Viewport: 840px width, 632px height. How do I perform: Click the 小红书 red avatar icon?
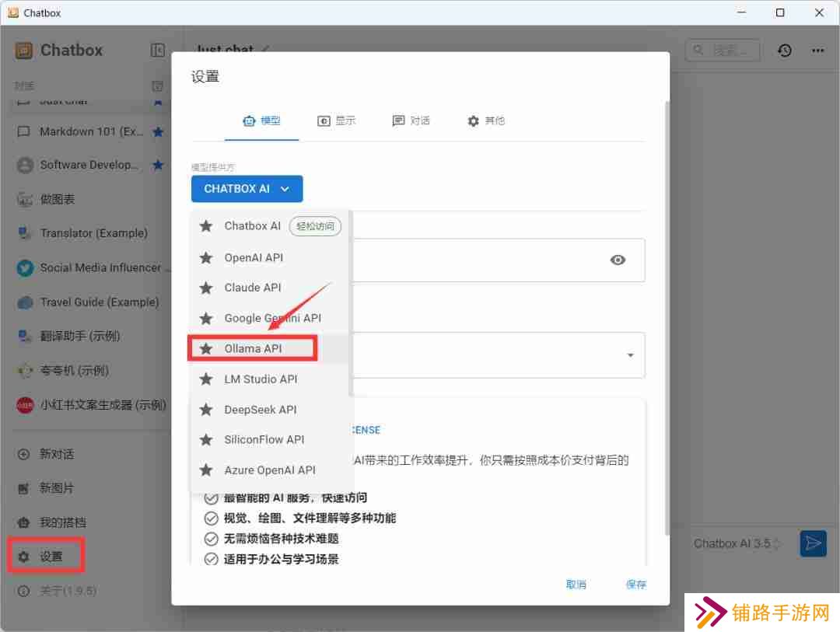25,405
